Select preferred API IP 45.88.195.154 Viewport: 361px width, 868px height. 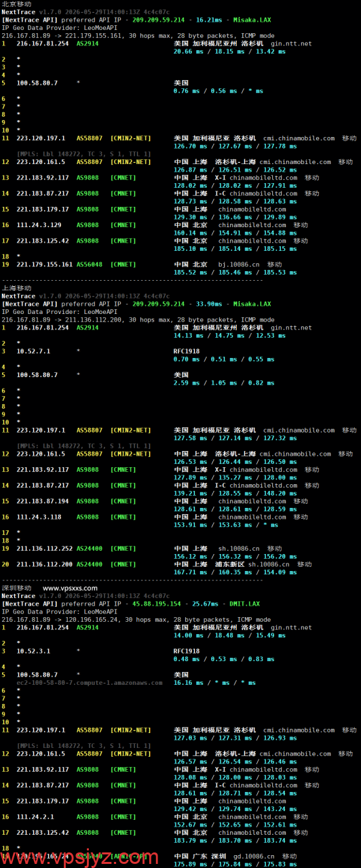[157, 604]
